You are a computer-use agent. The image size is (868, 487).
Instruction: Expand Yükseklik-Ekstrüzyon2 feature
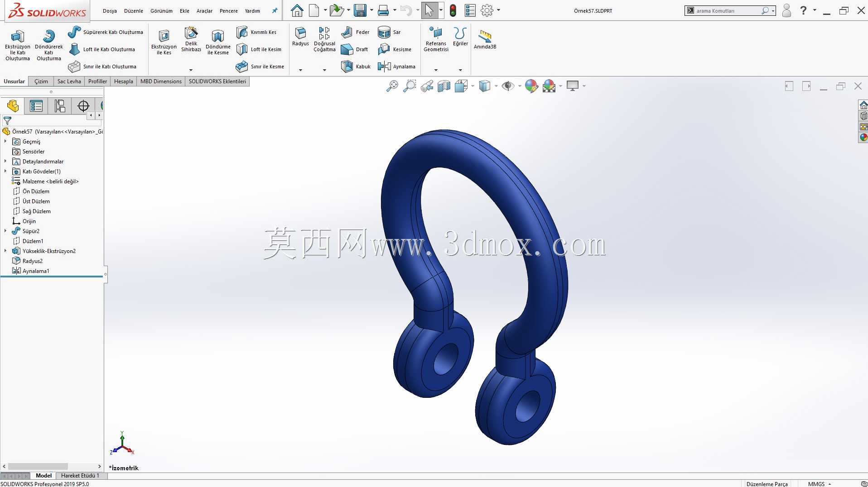tap(5, 251)
